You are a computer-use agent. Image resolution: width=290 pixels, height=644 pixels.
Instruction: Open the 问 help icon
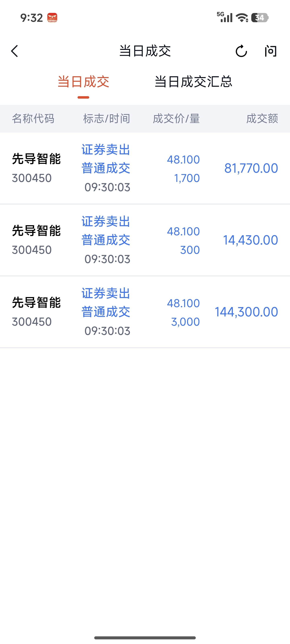[270, 51]
